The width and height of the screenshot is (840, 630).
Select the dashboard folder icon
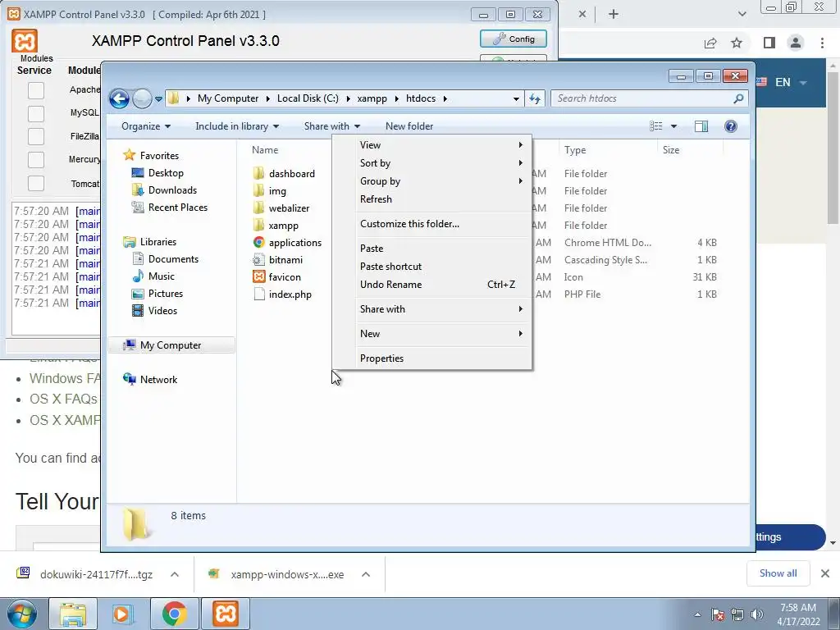258,174
